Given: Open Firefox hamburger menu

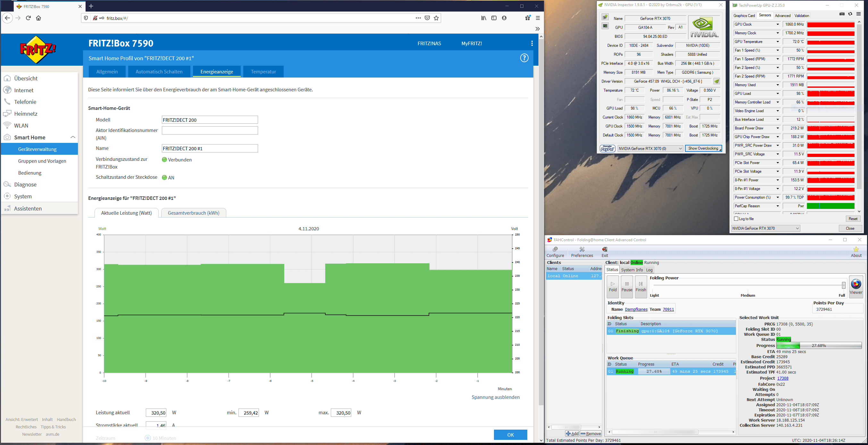Looking at the screenshot, I should (538, 18).
